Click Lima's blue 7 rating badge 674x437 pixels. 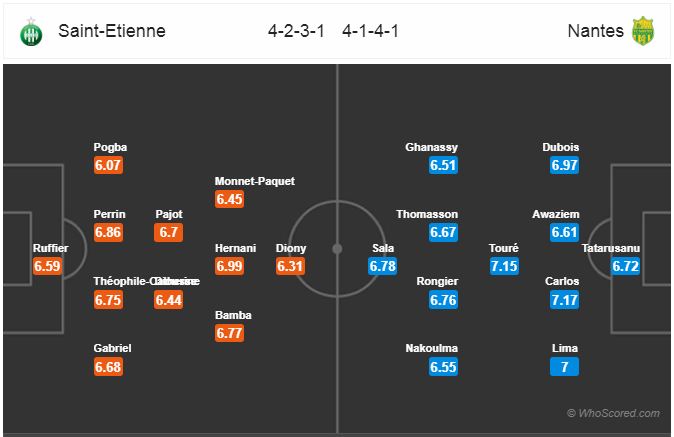pos(564,367)
